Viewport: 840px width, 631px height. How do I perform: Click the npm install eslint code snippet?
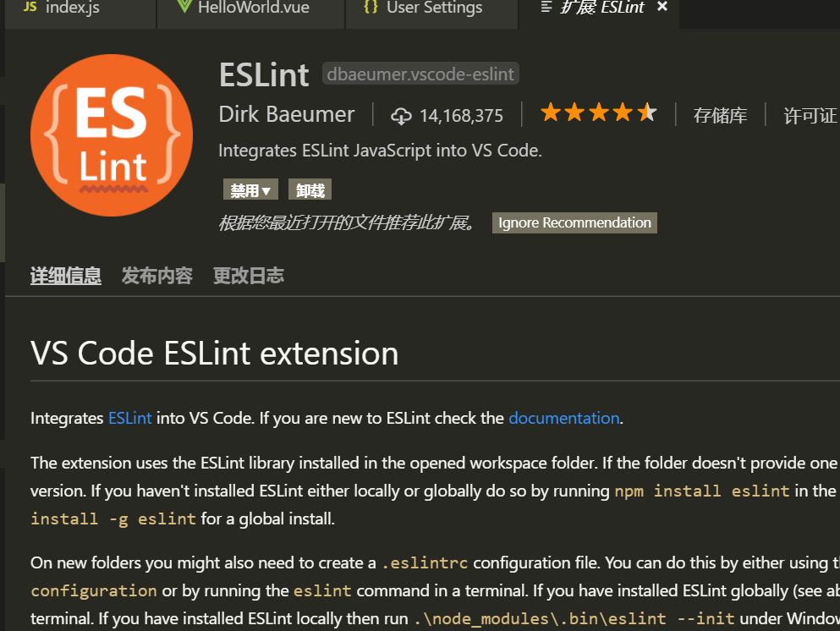[x=702, y=491]
